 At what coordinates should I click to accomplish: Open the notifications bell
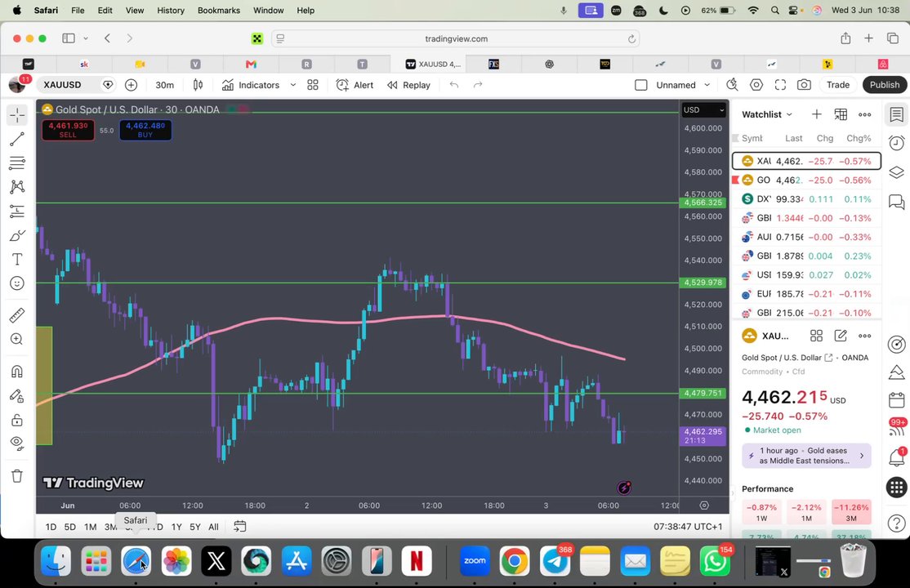tap(897, 457)
